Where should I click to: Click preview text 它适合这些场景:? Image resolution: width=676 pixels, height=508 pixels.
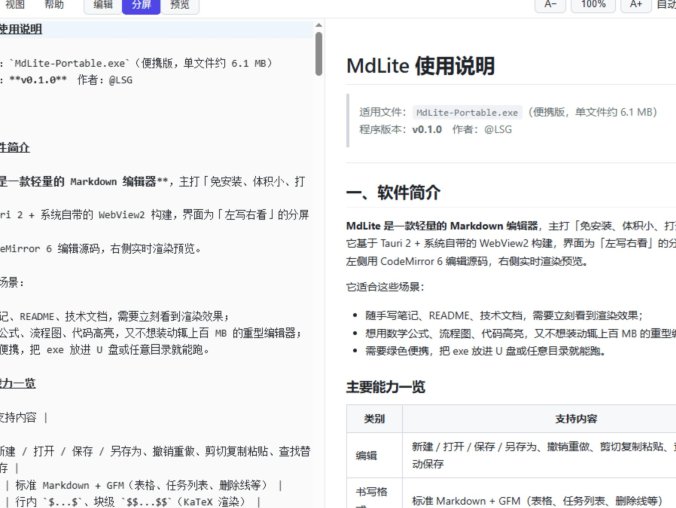click(385, 287)
